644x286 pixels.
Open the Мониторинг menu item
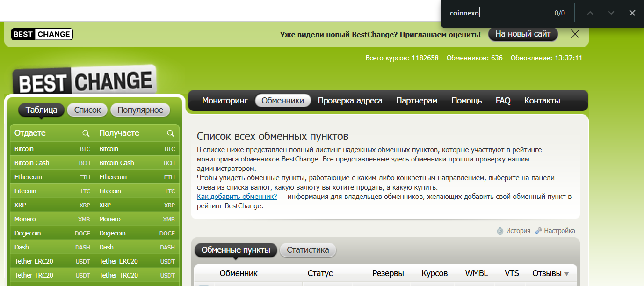tap(225, 101)
